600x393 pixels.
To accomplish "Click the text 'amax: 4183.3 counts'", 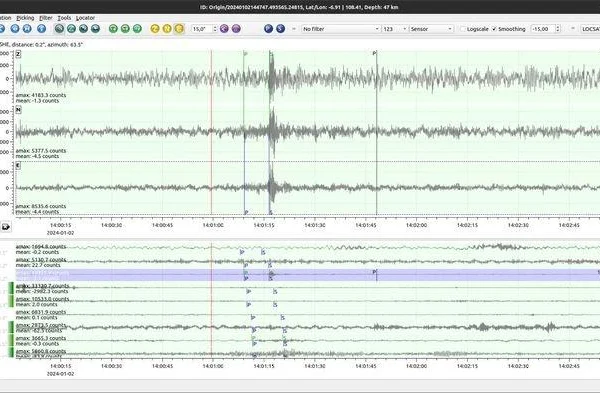I will [x=41, y=95].
